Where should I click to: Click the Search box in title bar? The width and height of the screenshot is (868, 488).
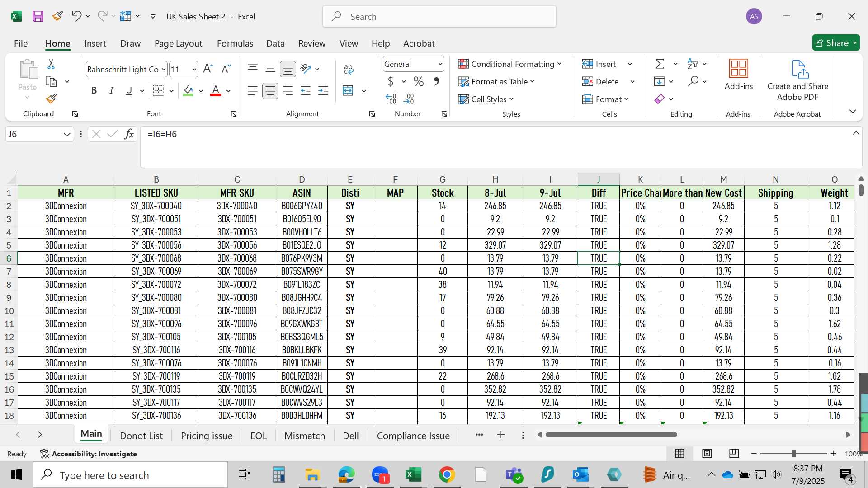click(439, 17)
